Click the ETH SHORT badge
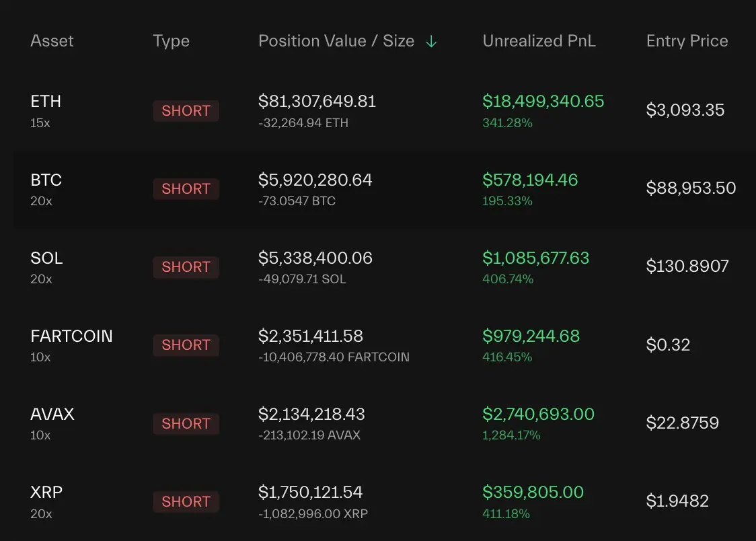 click(x=186, y=111)
